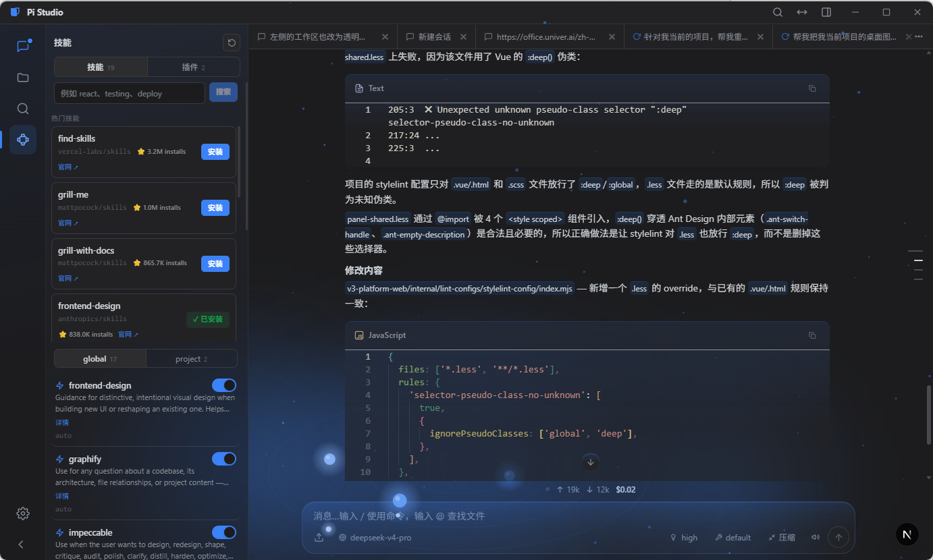Copy the Text code block
The image size is (933, 560).
(x=812, y=88)
